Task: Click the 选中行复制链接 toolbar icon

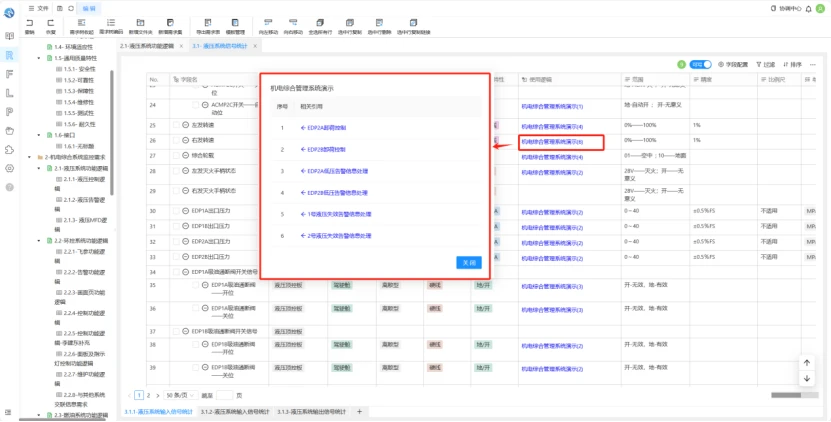Action: 413,23
